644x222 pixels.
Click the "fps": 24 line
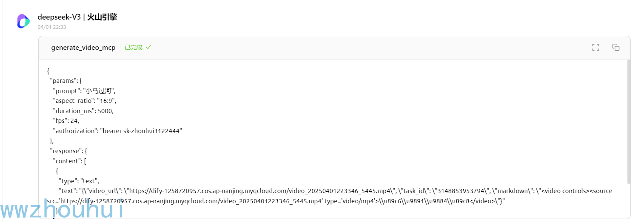[x=66, y=121]
